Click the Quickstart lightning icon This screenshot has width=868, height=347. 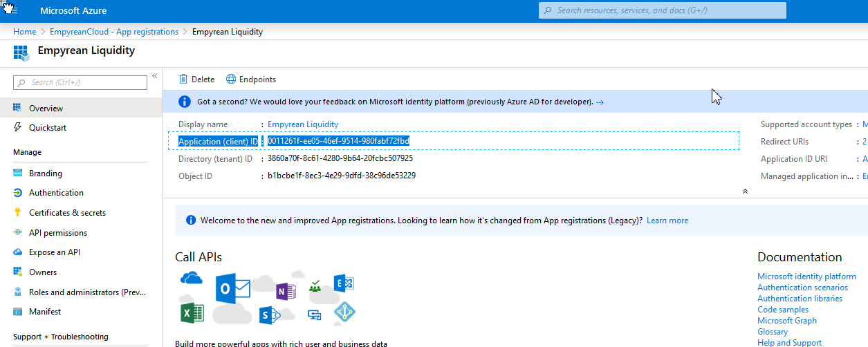click(x=18, y=127)
